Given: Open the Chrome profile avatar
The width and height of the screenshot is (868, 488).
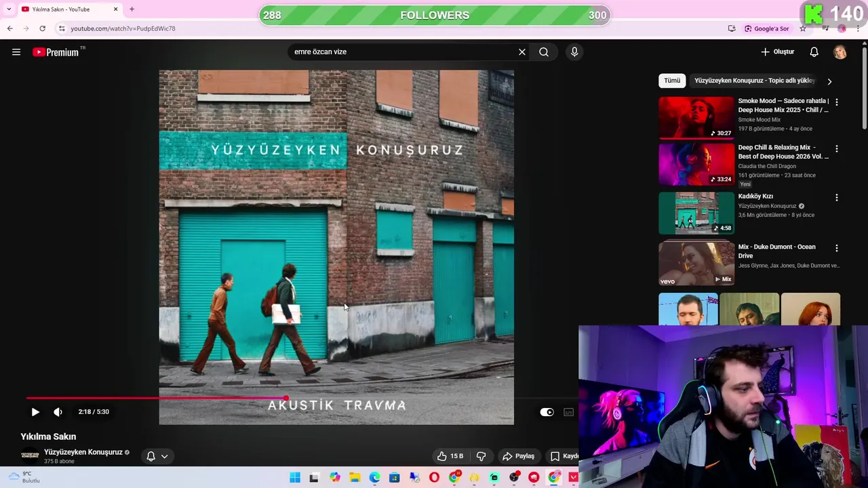Looking at the screenshot, I should (x=842, y=28).
